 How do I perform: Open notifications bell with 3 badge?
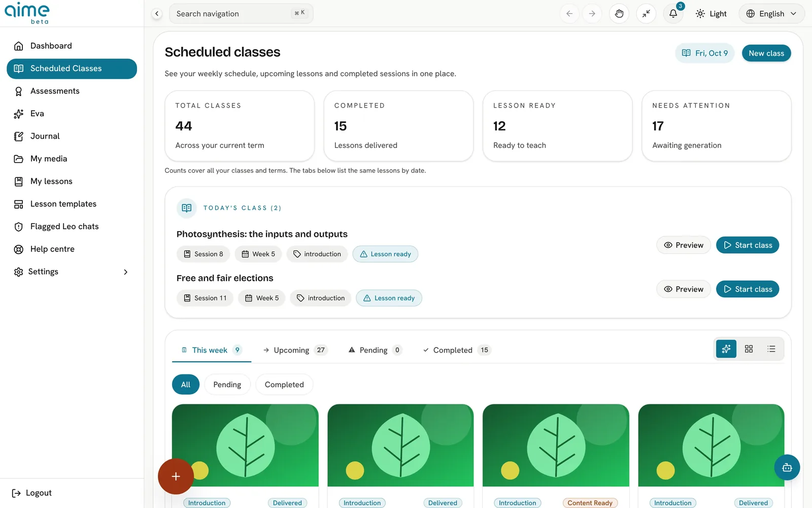[x=673, y=14]
